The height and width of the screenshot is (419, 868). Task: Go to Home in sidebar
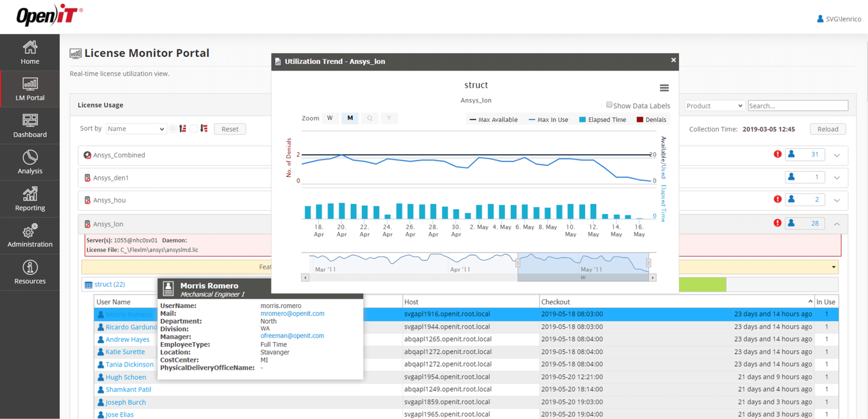[x=30, y=52]
